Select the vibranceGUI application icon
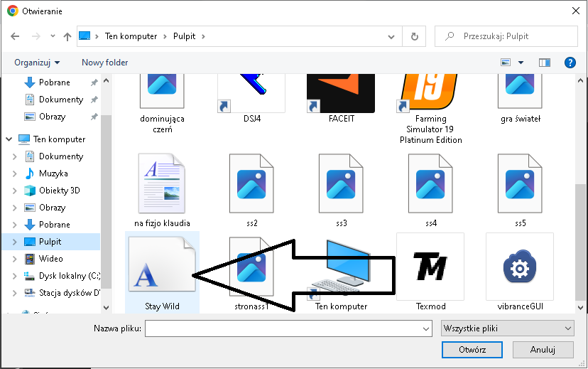Image resolution: width=588 pixels, height=369 pixels. point(520,267)
